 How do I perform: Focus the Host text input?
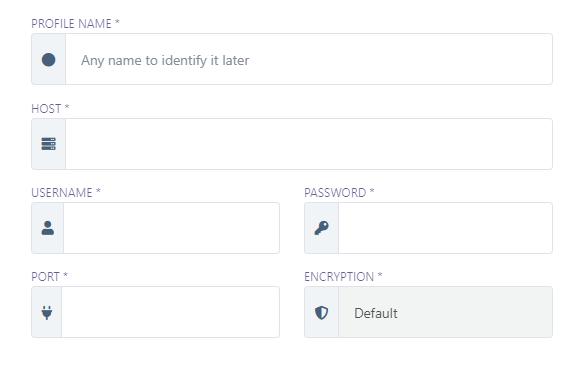pos(309,144)
